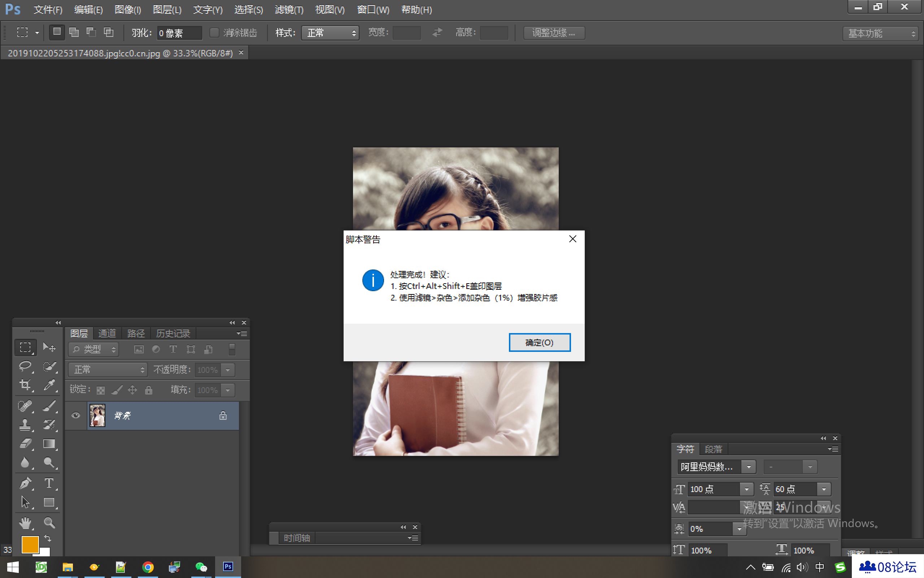This screenshot has height=578, width=924.
Task: Open the font size 100 点 dropdown
Action: coord(746,489)
